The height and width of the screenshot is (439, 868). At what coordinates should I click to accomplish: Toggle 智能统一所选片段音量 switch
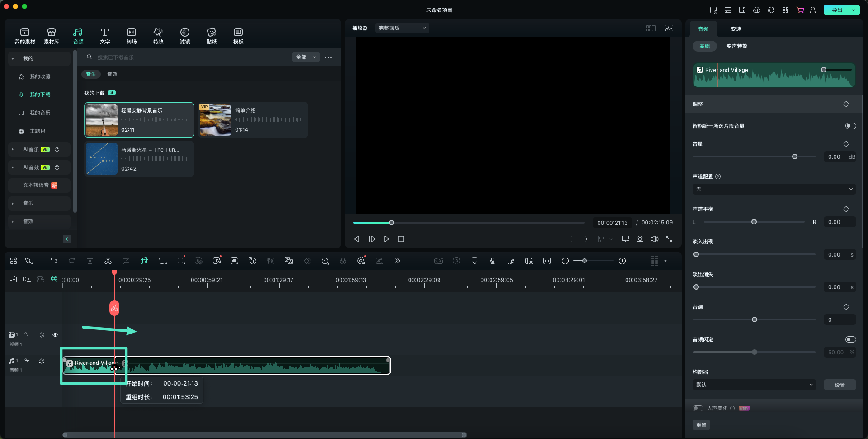(850, 126)
